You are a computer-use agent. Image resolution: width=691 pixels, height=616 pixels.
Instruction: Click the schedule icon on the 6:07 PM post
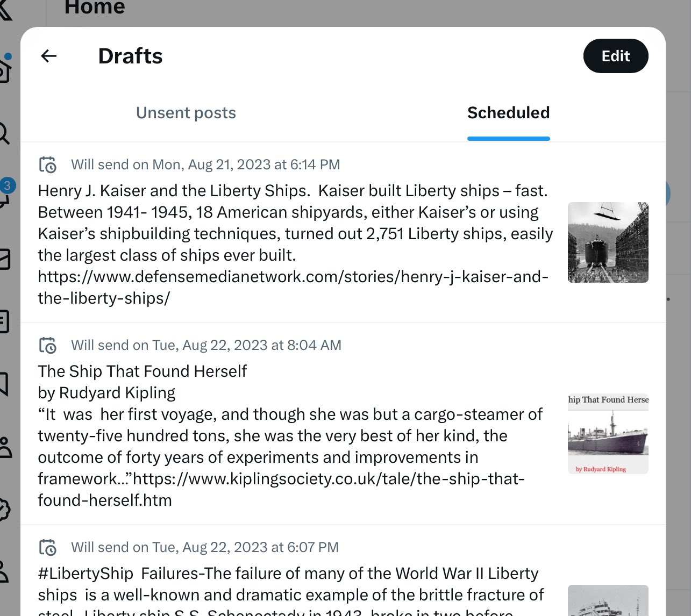point(48,547)
